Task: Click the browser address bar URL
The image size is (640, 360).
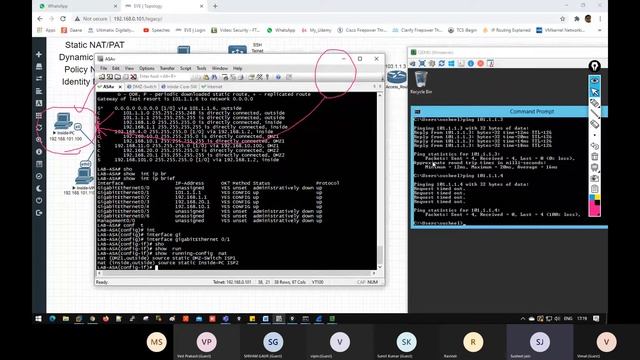Action: (x=138, y=19)
